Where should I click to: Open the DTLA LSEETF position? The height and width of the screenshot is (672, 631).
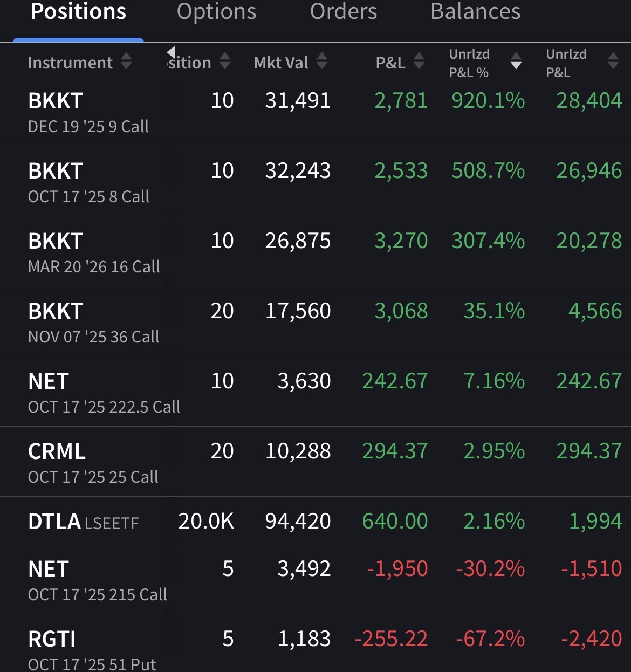[84, 521]
